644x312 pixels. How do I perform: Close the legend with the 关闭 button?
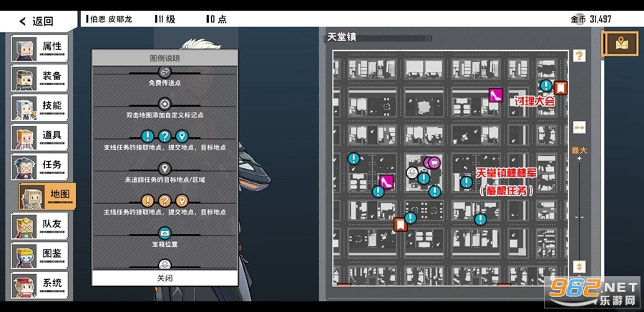point(165,278)
